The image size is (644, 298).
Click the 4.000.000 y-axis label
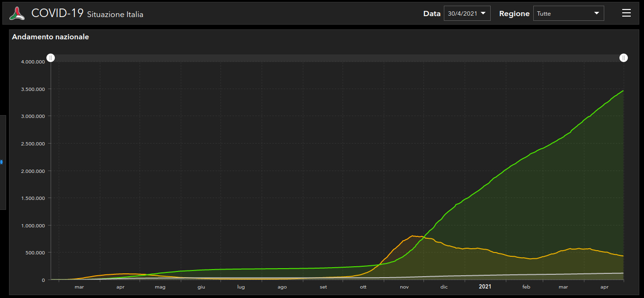[33, 62]
